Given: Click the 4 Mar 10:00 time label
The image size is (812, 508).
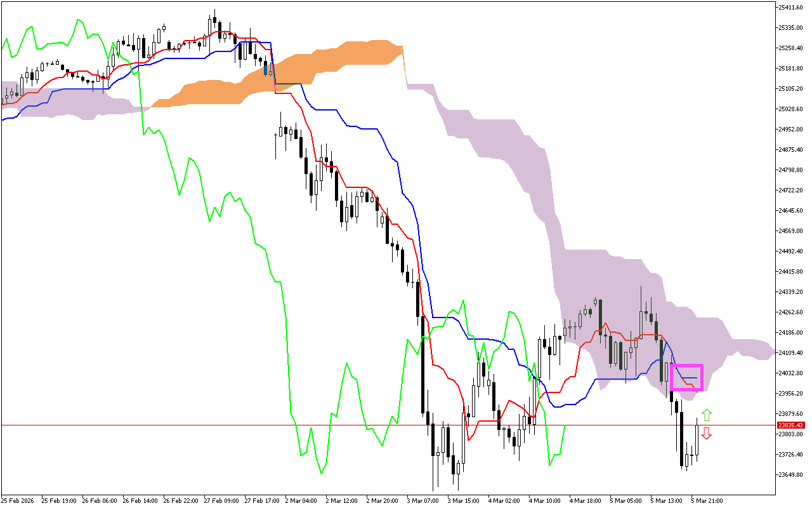Looking at the screenshot, I should (x=545, y=500).
